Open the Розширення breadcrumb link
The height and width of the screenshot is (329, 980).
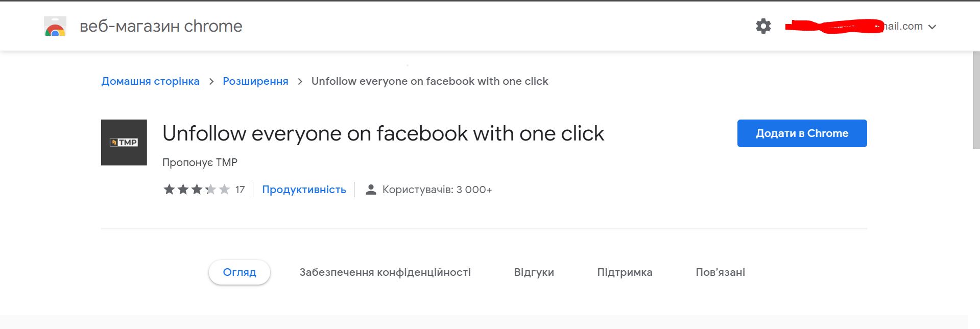(x=255, y=81)
